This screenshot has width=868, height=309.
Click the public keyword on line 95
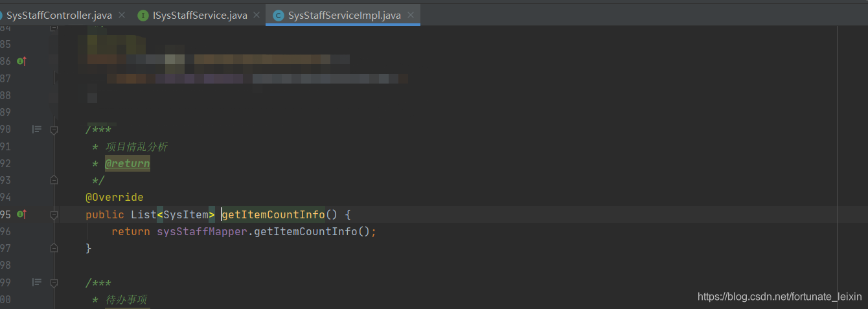click(104, 214)
